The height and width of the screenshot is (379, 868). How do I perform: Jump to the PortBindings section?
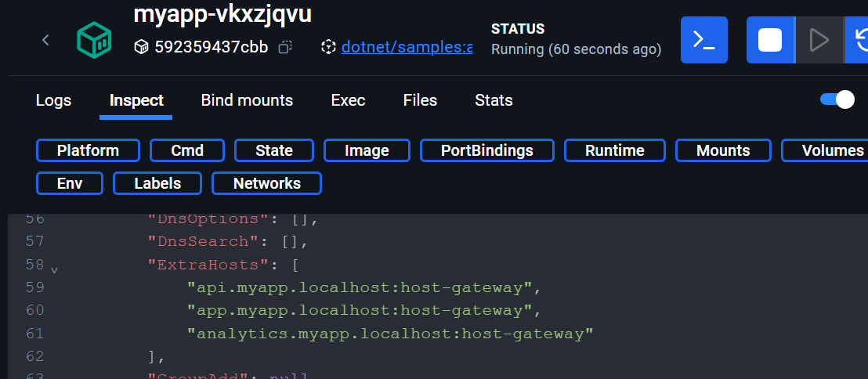(487, 150)
